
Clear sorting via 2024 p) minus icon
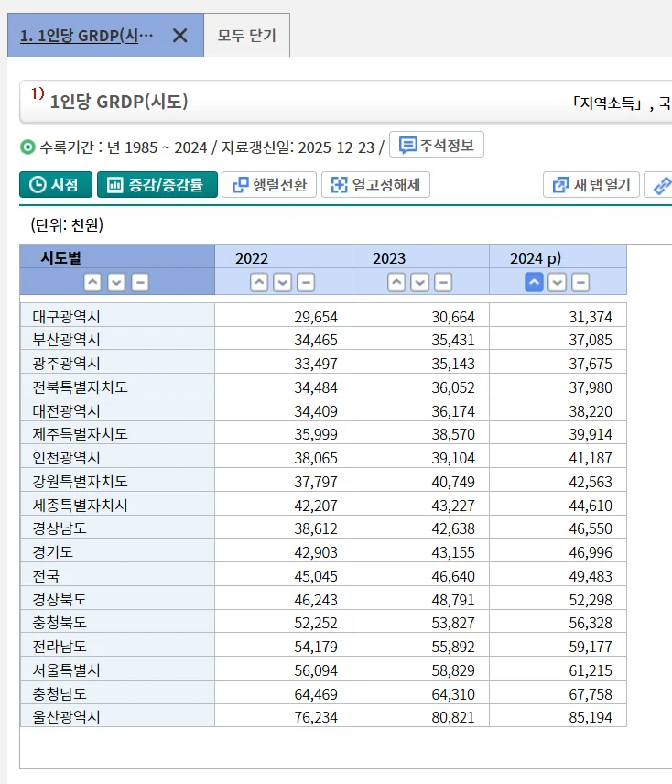[580, 282]
